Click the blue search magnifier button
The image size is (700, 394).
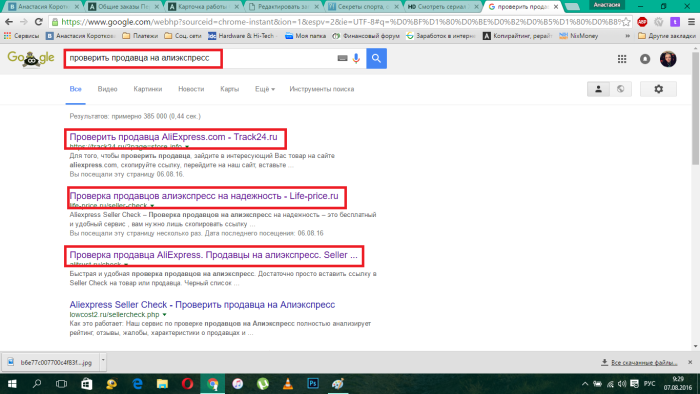[x=376, y=58]
